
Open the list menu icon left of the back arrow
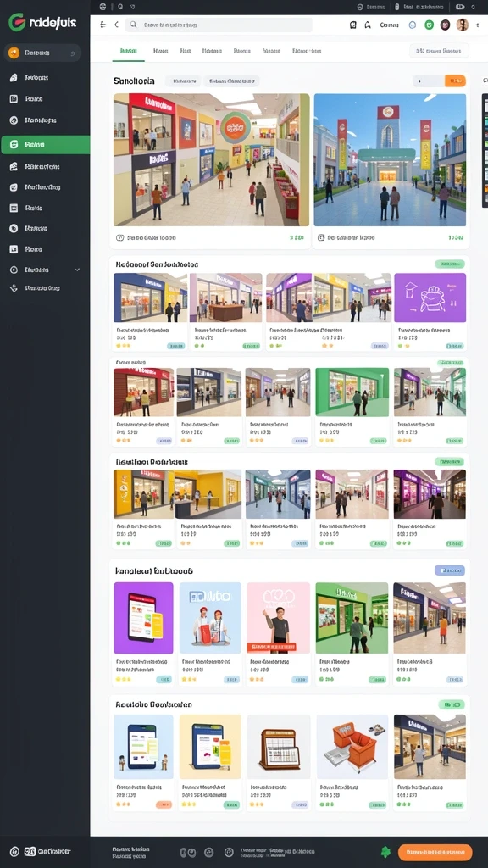[x=103, y=25]
